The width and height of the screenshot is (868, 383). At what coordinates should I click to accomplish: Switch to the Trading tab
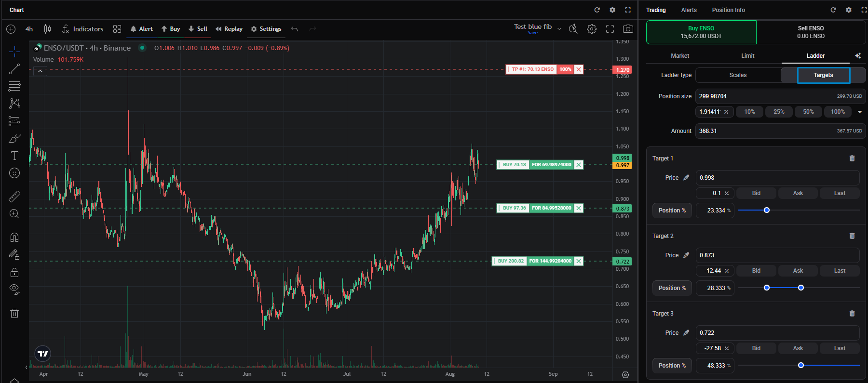point(656,10)
